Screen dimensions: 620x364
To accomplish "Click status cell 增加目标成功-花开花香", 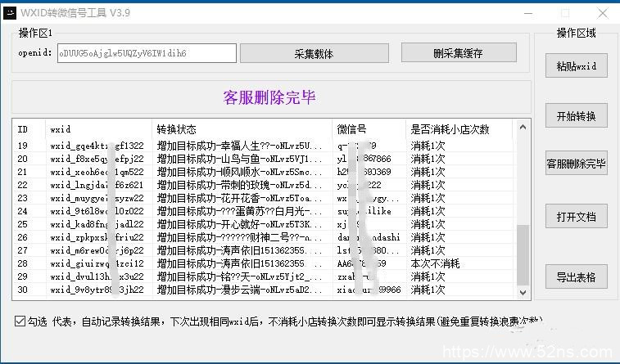I will [240, 198].
